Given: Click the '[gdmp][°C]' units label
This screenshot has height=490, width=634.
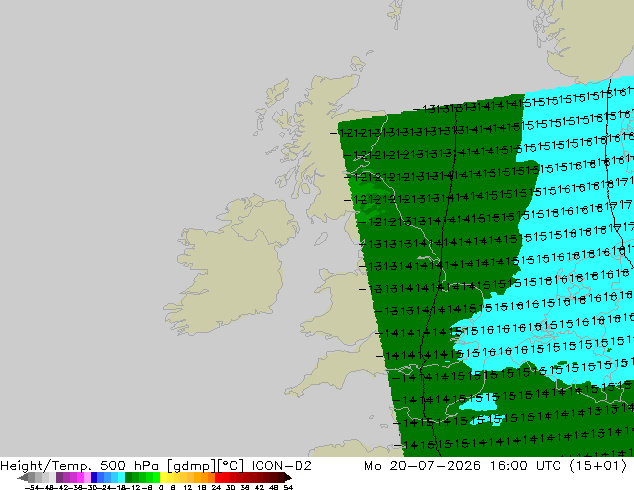Looking at the screenshot, I should click(205, 466).
